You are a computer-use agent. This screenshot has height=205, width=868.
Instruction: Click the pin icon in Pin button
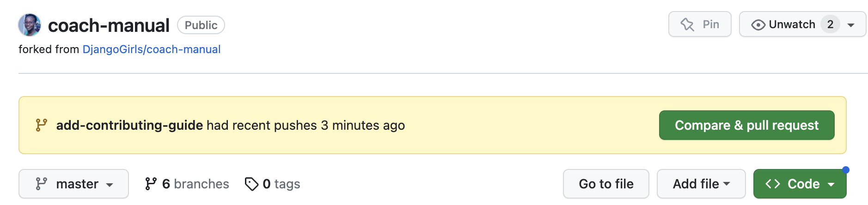coord(687,24)
